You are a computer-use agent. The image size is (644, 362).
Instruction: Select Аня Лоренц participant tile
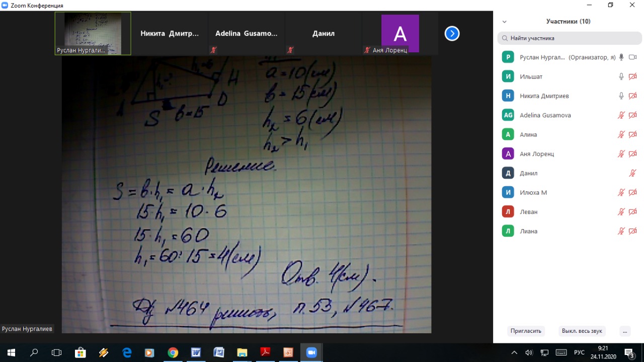400,34
